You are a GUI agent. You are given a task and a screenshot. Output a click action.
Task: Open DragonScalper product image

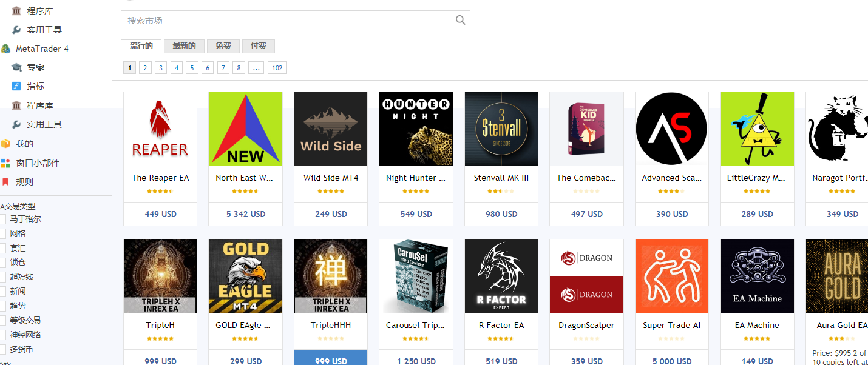coord(586,276)
